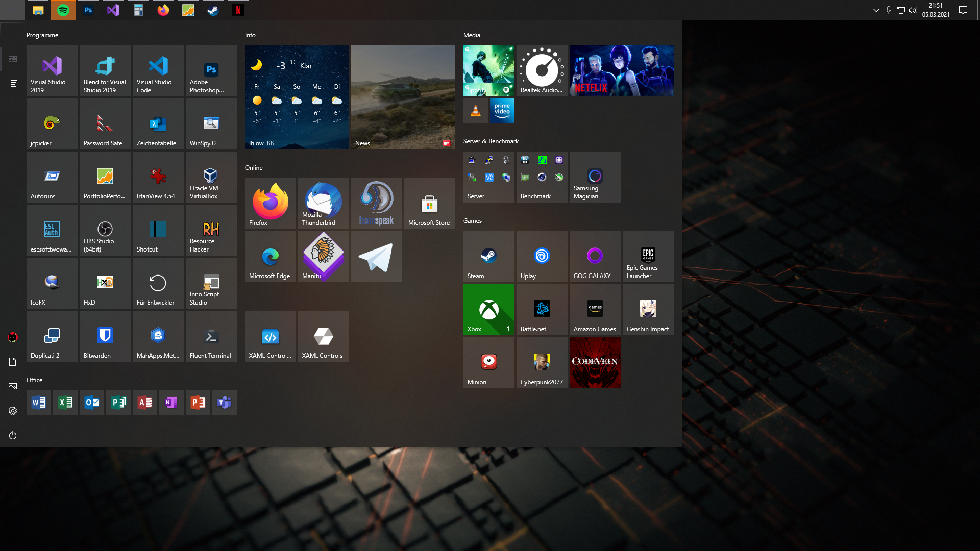The width and height of the screenshot is (980, 551).
Task: Open Settings from Start sidebar
Action: pos(13,411)
